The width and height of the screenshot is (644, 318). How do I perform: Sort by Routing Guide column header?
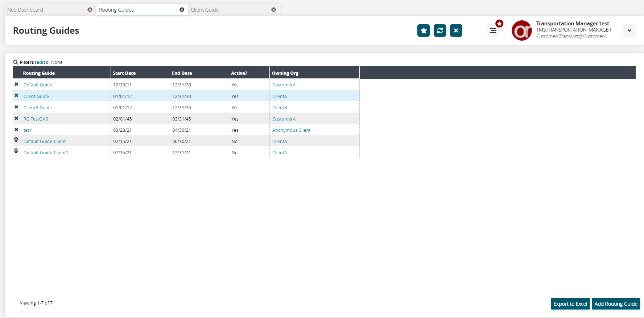[39, 73]
